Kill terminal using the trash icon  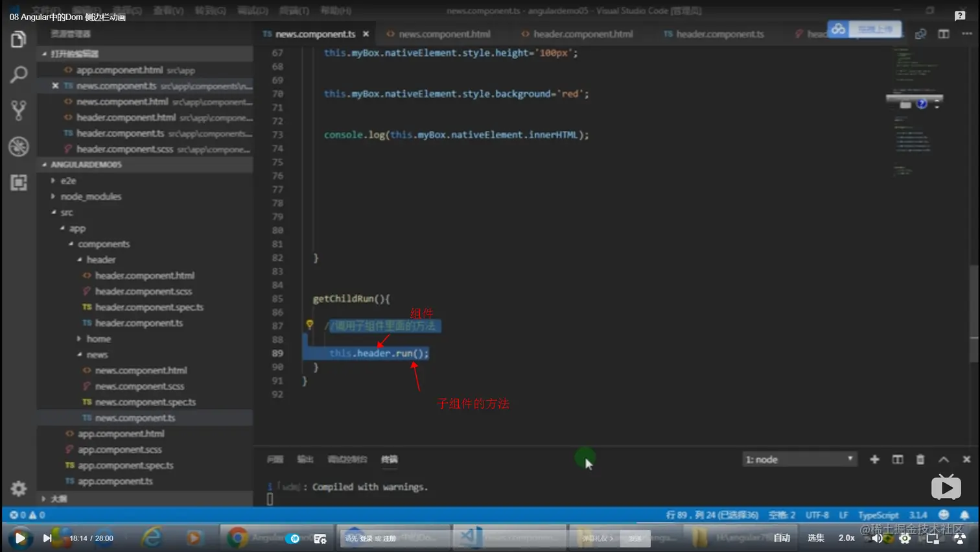(920, 459)
